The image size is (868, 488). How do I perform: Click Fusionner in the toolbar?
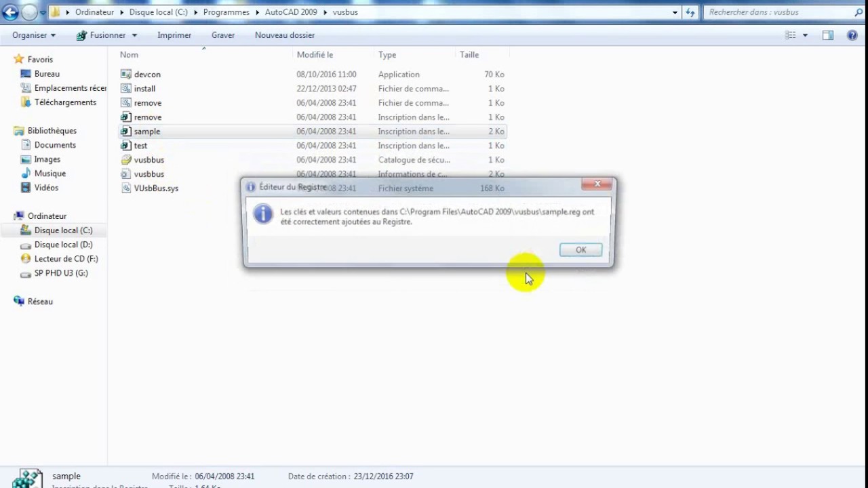point(102,35)
